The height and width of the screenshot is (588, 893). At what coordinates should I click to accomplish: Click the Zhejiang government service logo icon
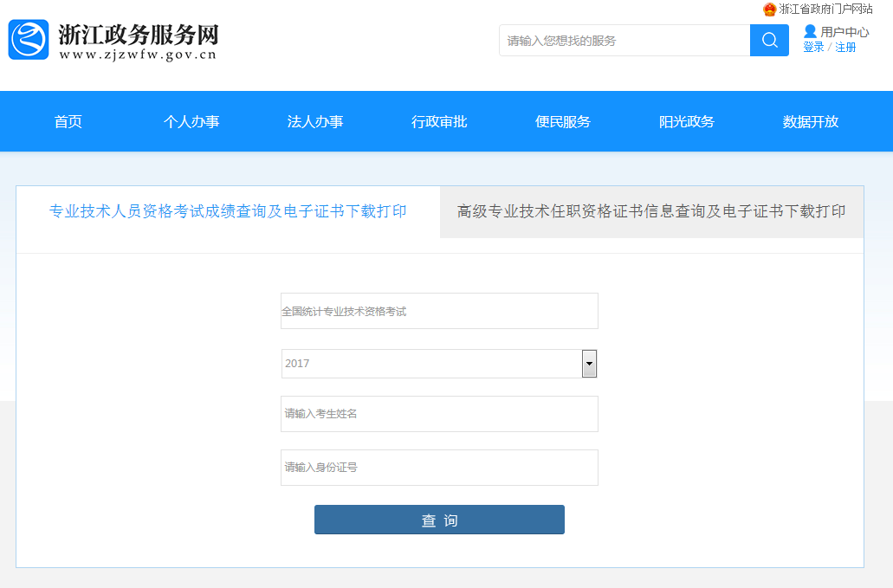[x=29, y=40]
